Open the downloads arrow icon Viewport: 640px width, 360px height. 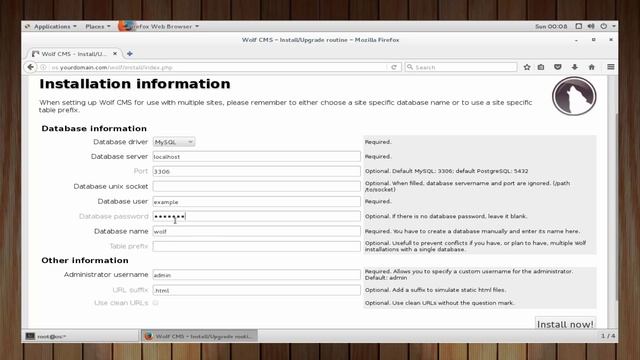tap(575, 67)
